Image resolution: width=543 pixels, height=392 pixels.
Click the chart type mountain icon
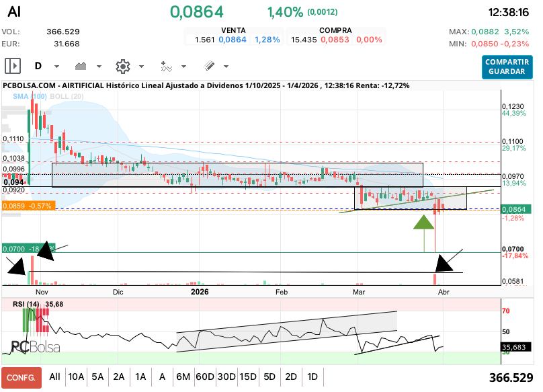tap(82, 66)
